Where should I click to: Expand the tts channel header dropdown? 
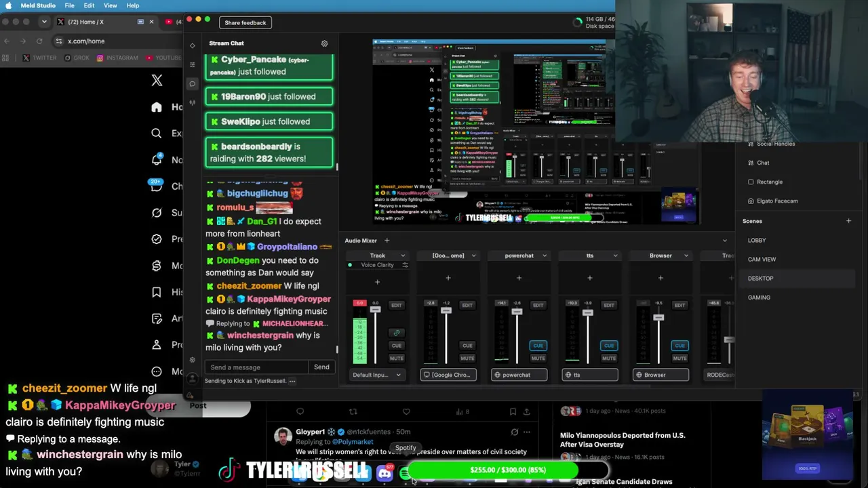pos(615,256)
